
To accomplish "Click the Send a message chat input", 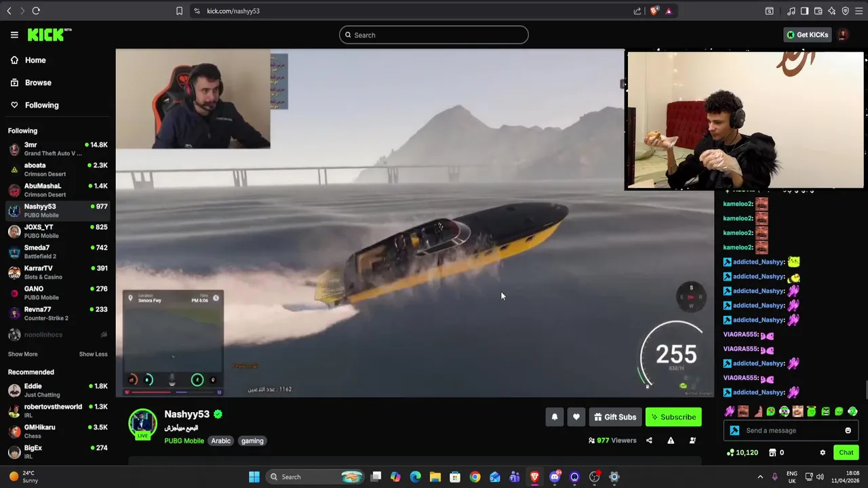I will tap(790, 430).
